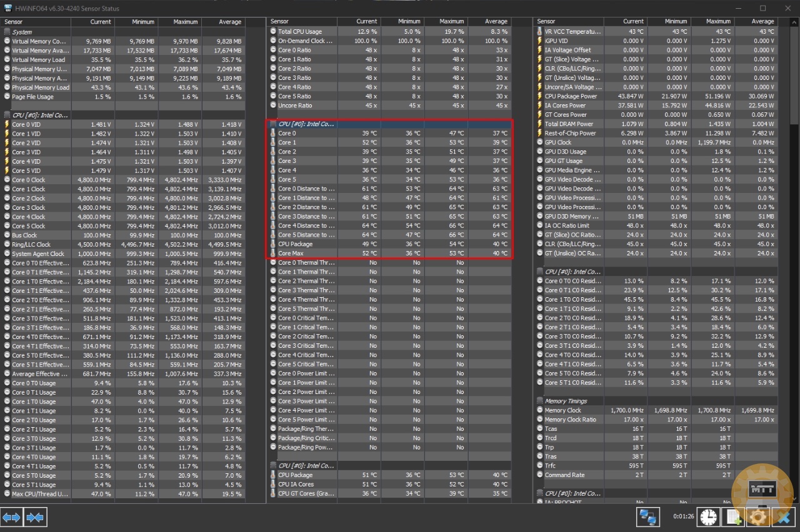Click thermometer icon beside VR VCC Temperature
The height and width of the screenshot is (532, 800).
coord(540,31)
